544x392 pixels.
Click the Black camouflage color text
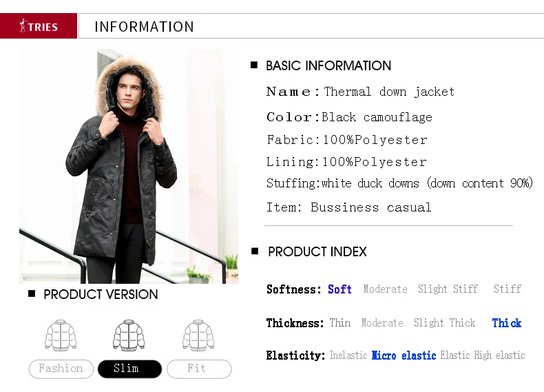point(377,117)
